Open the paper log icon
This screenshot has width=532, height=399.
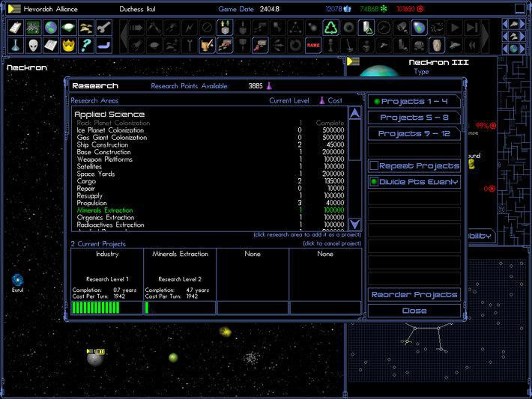point(50,45)
